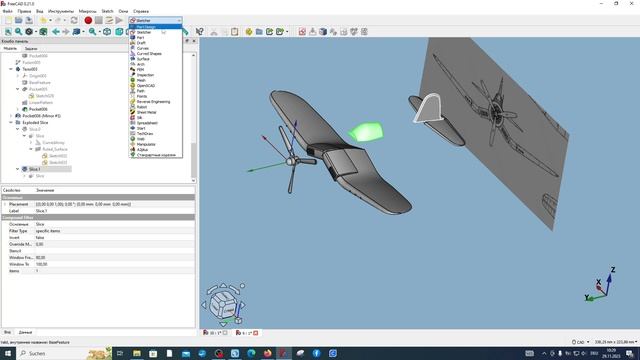640x360 pixels.
Task: Expand the Placement property row
Action: click(5, 204)
